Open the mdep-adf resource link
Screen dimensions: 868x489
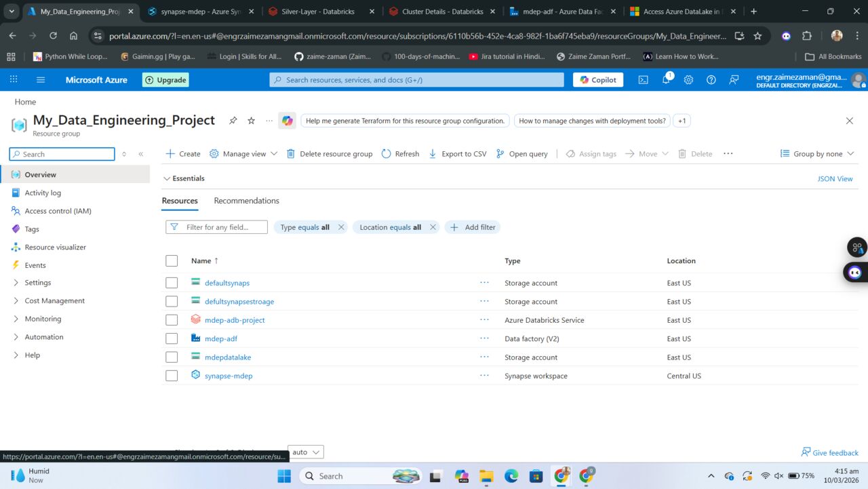coord(221,338)
